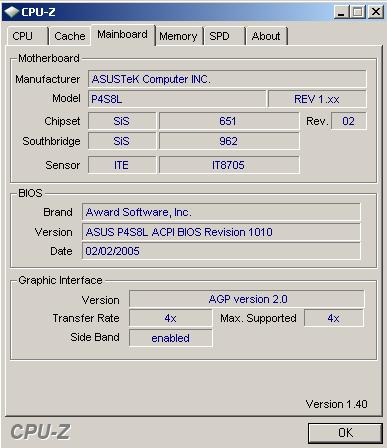Click the Chipset number field 651
Image resolution: width=387 pixels, height=448 pixels.
[x=229, y=121]
